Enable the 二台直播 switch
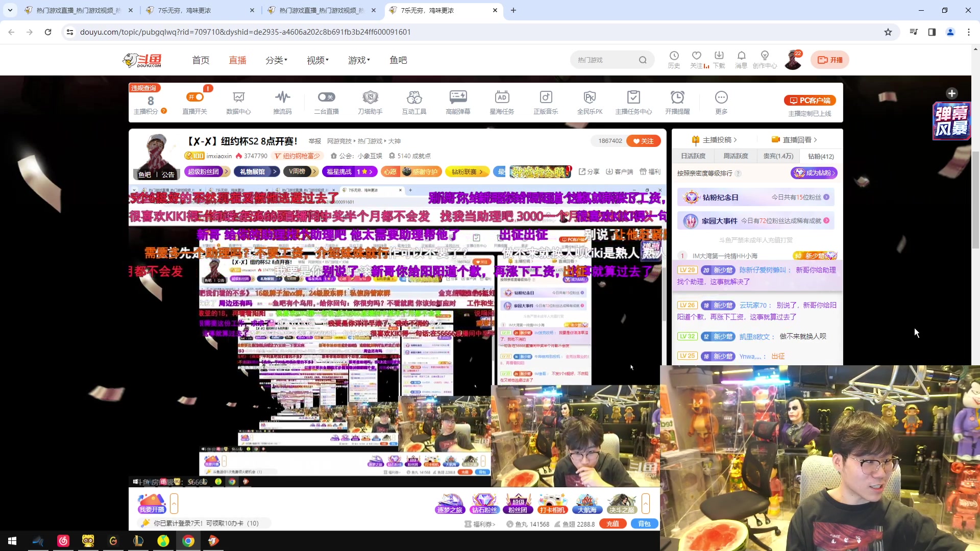This screenshot has height=551, width=980. click(326, 97)
